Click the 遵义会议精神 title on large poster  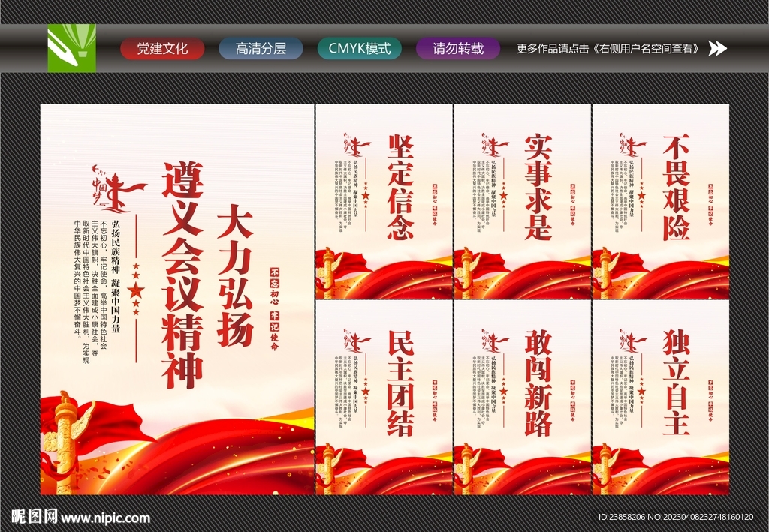[183, 275]
